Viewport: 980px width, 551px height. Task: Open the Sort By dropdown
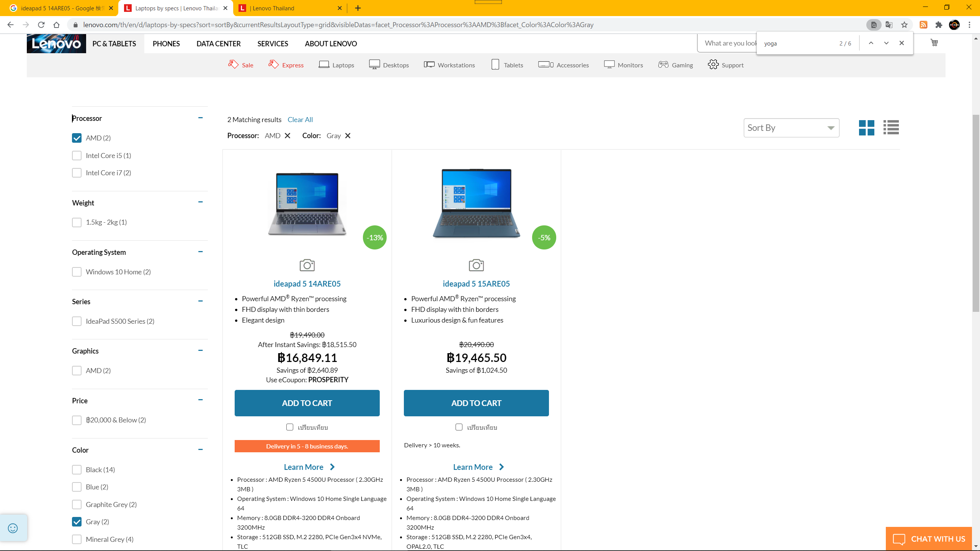coord(791,128)
